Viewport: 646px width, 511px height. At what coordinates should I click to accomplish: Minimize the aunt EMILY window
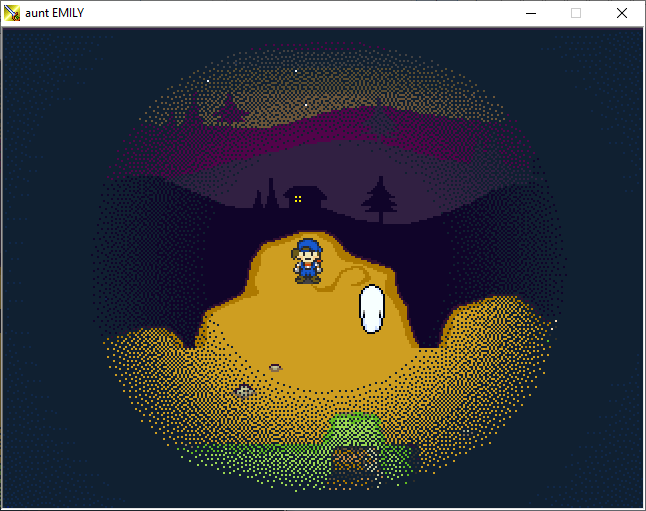[x=531, y=13]
